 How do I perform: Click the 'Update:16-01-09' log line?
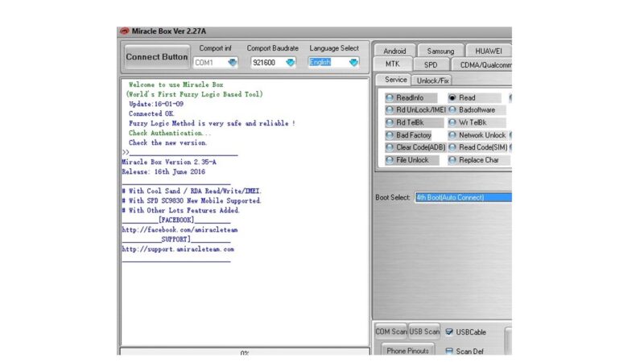(156, 104)
